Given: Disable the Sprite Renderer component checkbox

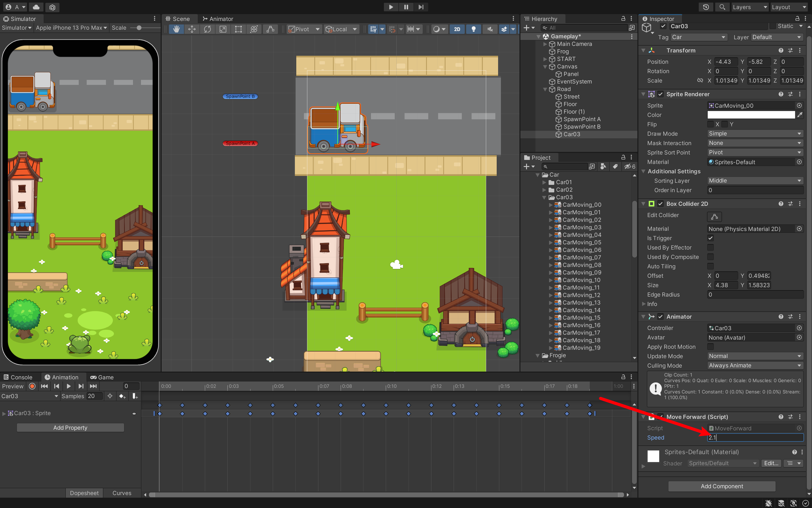Looking at the screenshot, I should (x=660, y=94).
